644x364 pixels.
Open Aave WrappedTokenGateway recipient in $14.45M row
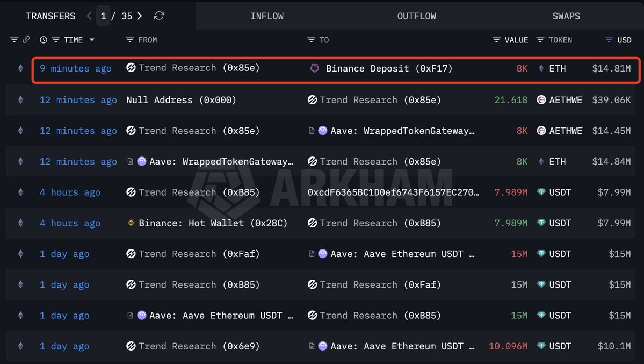coord(402,131)
